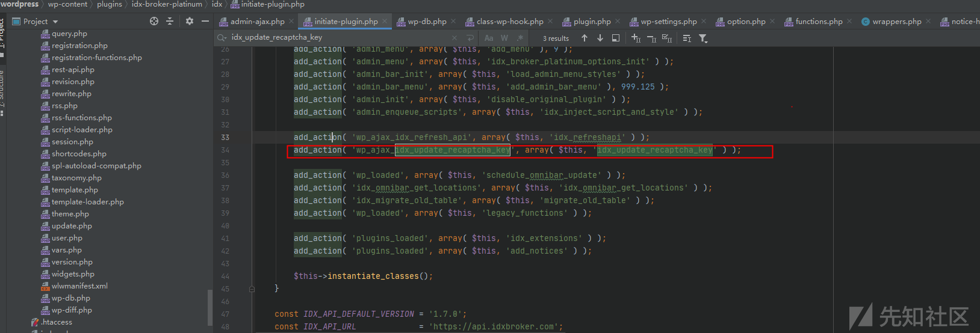The image size is (980, 333).
Task: Open Project panel settings gear
Action: tap(190, 21)
